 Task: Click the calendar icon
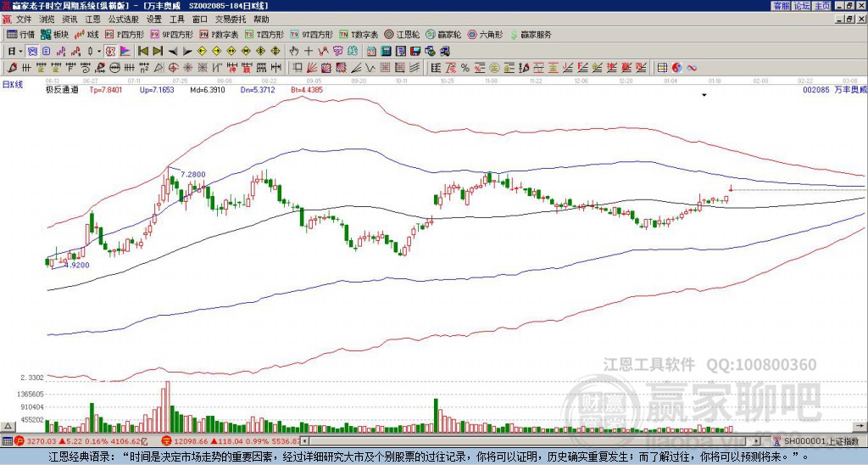pyautogui.click(x=371, y=52)
